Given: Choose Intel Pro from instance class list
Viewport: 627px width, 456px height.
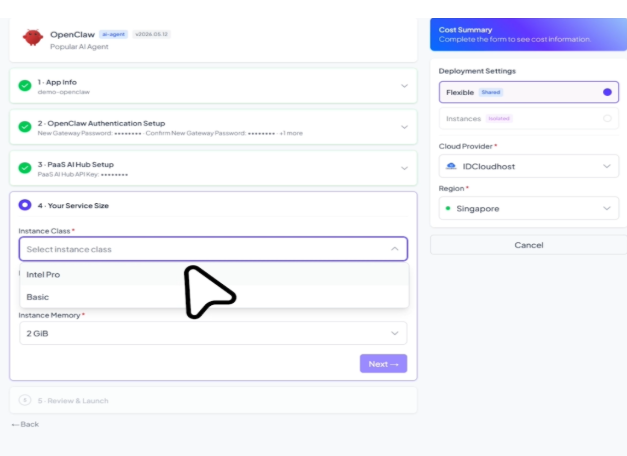Looking at the screenshot, I should pyautogui.click(x=214, y=274).
